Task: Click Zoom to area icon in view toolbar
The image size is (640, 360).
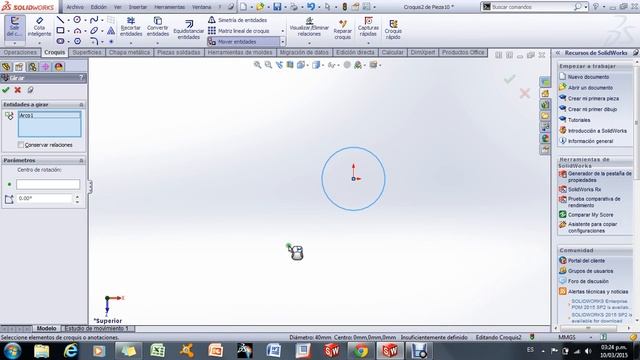Action: point(268,65)
